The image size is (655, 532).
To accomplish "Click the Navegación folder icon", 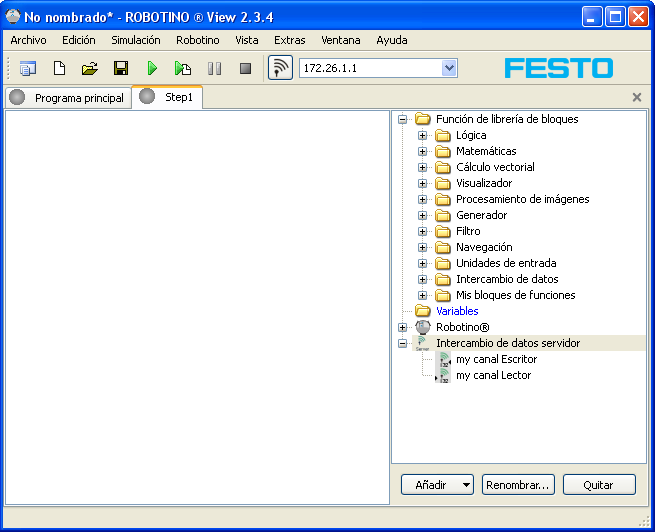I will pyautogui.click(x=442, y=247).
